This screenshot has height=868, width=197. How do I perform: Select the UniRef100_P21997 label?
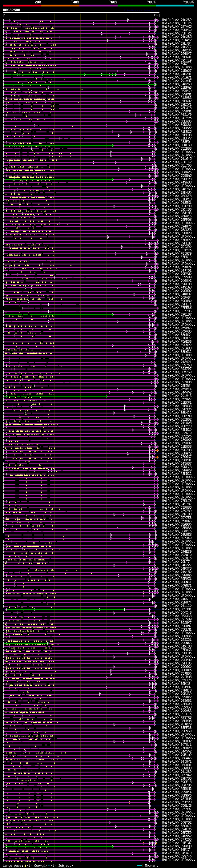click(177, 809)
